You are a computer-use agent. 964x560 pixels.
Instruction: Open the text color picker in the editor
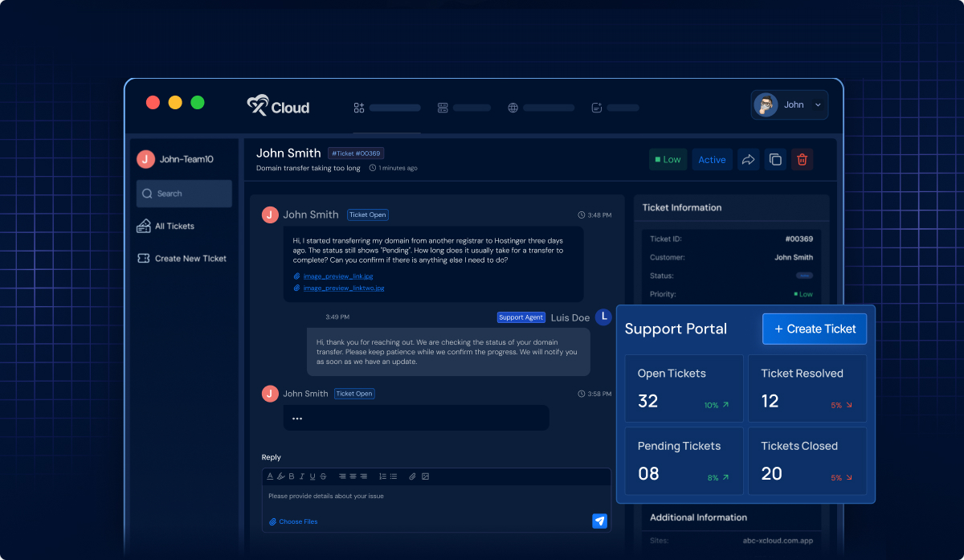(x=270, y=476)
